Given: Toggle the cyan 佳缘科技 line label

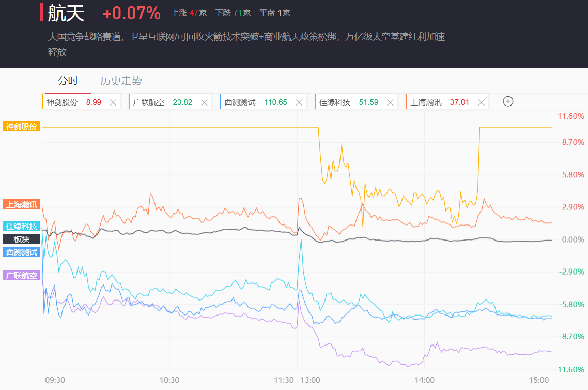Looking at the screenshot, I should tap(21, 226).
